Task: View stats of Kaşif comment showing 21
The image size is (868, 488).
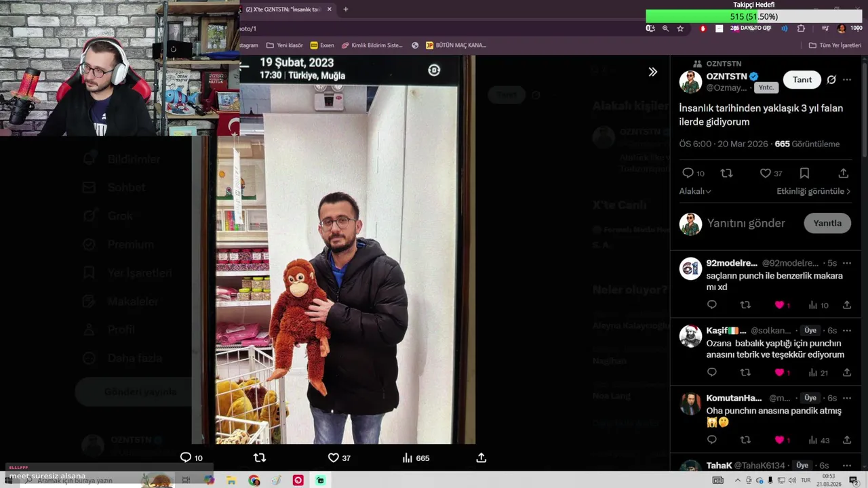Action: click(x=818, y=372)
